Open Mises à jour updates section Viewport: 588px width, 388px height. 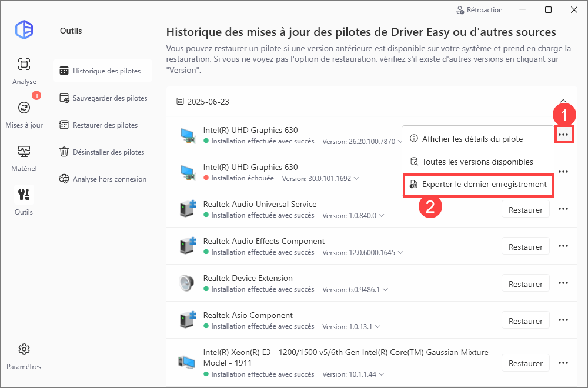(x=24, y=115)
